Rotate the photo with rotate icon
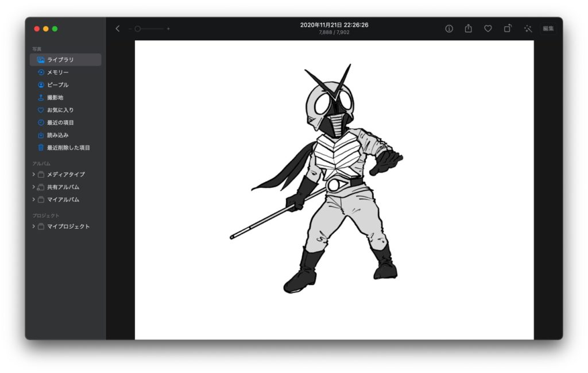The height and width of the screenshot is (373, 588). point(508,29)
